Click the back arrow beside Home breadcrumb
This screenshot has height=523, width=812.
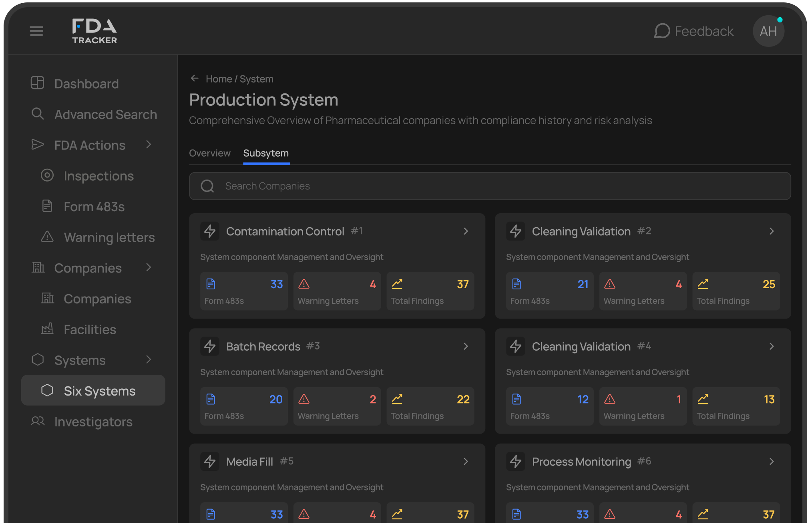[195, 79]
